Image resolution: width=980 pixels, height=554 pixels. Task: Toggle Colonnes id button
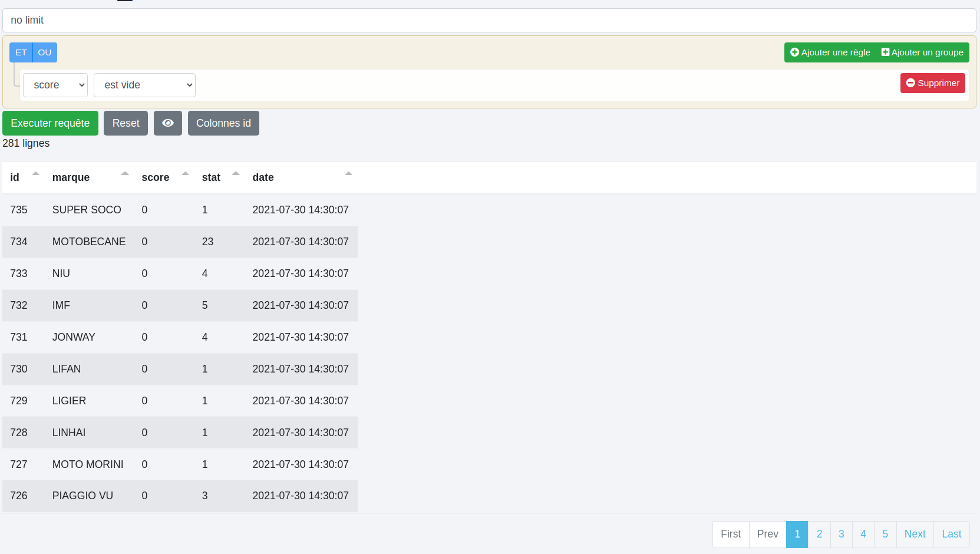coord(223,123)
